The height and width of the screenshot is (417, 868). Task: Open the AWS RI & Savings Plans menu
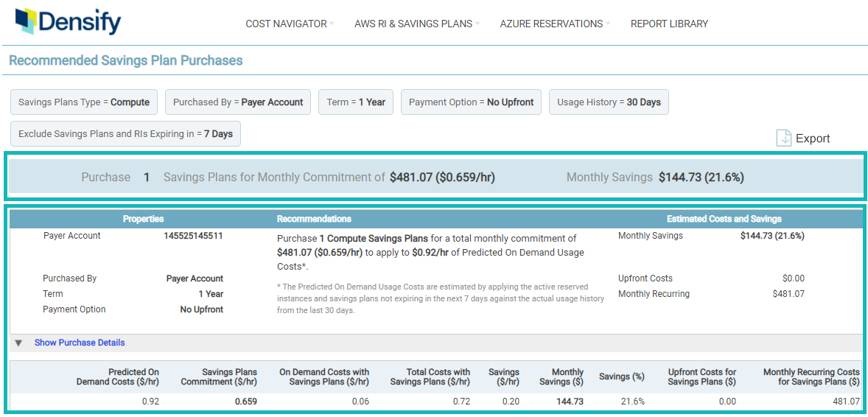[x=413, y=24]
